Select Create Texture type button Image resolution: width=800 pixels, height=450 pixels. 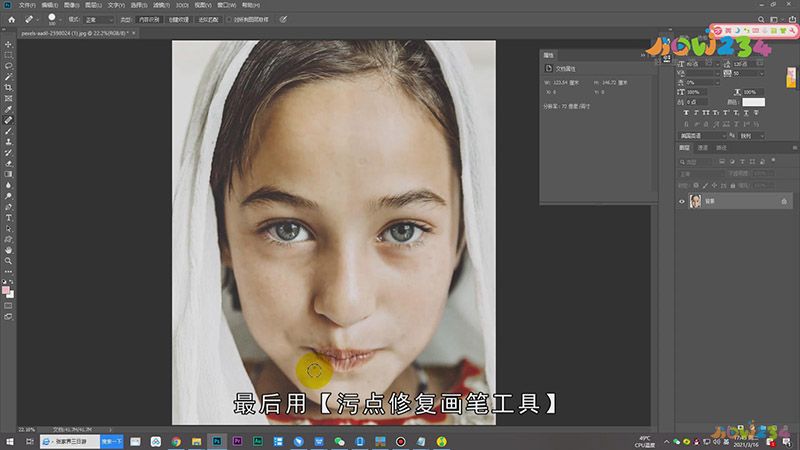[x=179, y=19]
